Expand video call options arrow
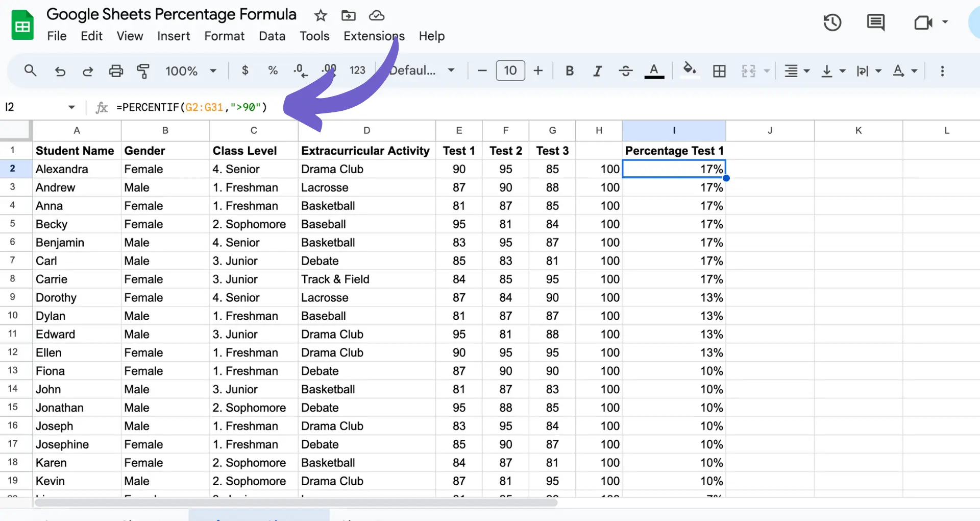Screen dimensions: 980x521 click(945, 22)
